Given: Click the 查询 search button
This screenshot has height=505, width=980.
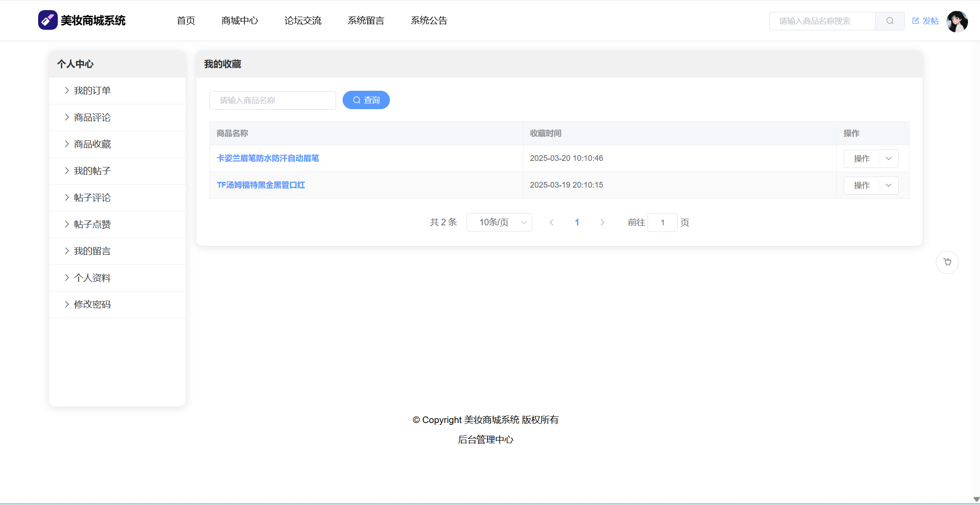Looking at the screenshot, I should [x=366, y=100].
